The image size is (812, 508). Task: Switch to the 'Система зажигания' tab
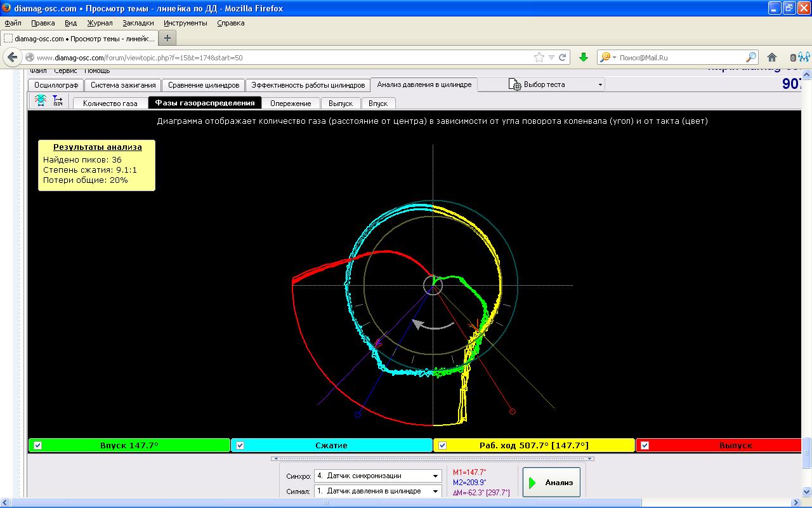point(123,85)
